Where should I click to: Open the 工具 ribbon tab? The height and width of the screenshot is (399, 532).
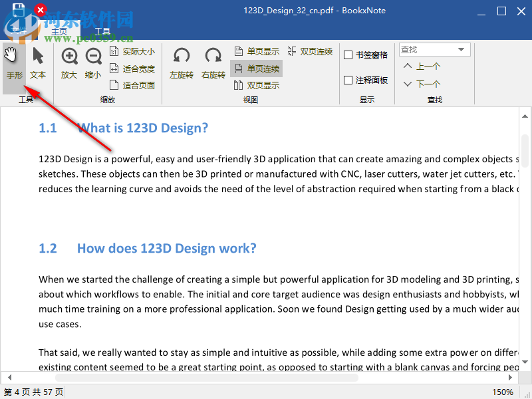point(102,31)
